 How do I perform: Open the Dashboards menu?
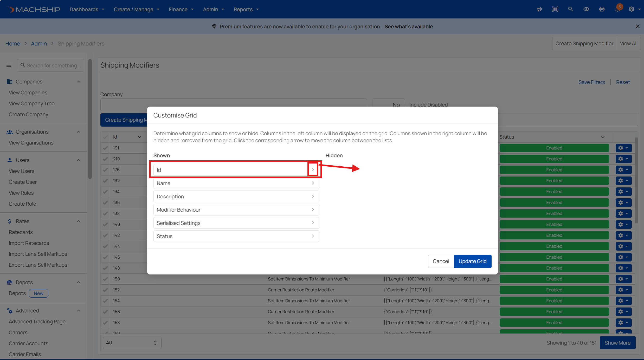coord(87,9)
